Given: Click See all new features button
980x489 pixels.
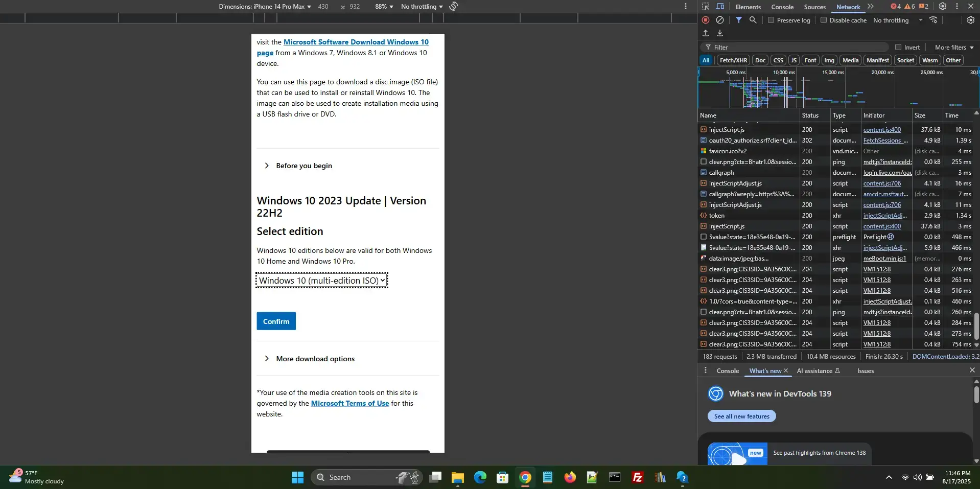Looking at the screenshot, I should click(x=741, y=416).
